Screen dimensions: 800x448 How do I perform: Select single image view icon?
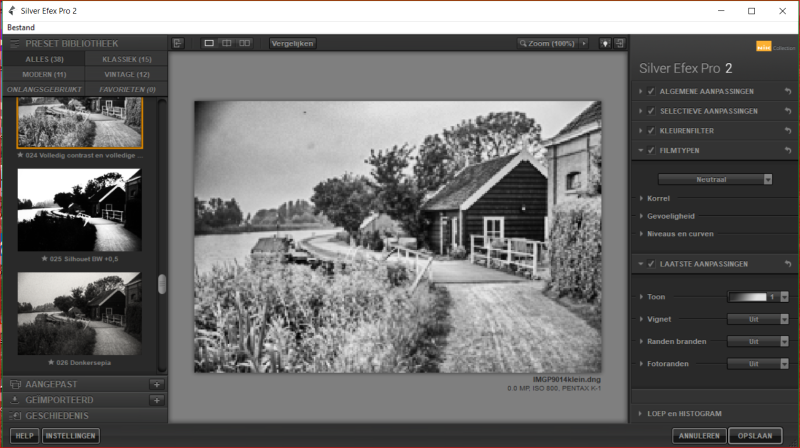click(209, 43)
